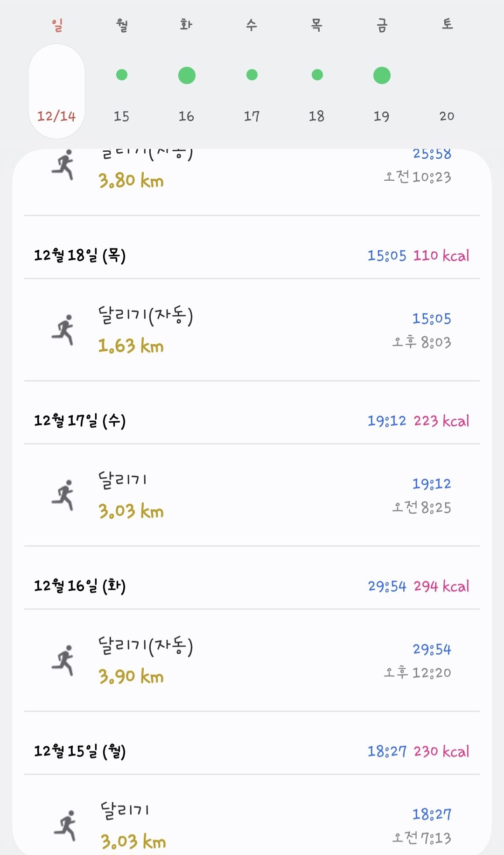The image size is (504, 855).
Task: Tap the 금 weekday label
Action: coord(382,25)
